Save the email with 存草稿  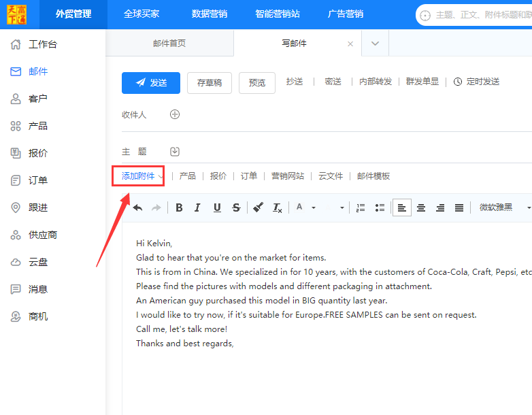pyautogui.click(x=210, y=83)
